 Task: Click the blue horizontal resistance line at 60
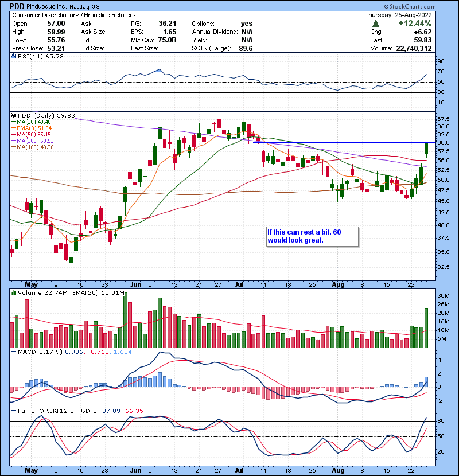(344, 142)
